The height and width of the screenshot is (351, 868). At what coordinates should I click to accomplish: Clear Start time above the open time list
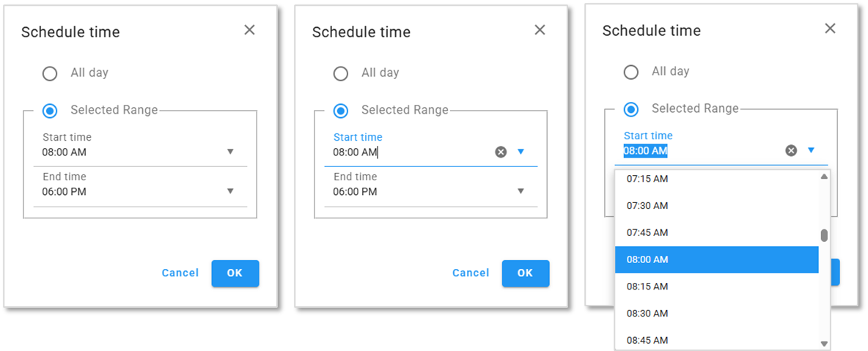(791, 150)
